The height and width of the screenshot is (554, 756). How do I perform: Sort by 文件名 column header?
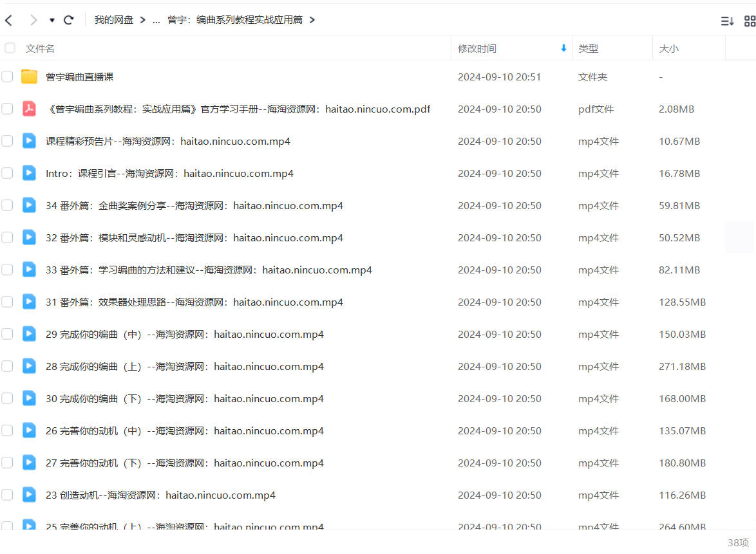pyautogui.click(x=39, y=49)
